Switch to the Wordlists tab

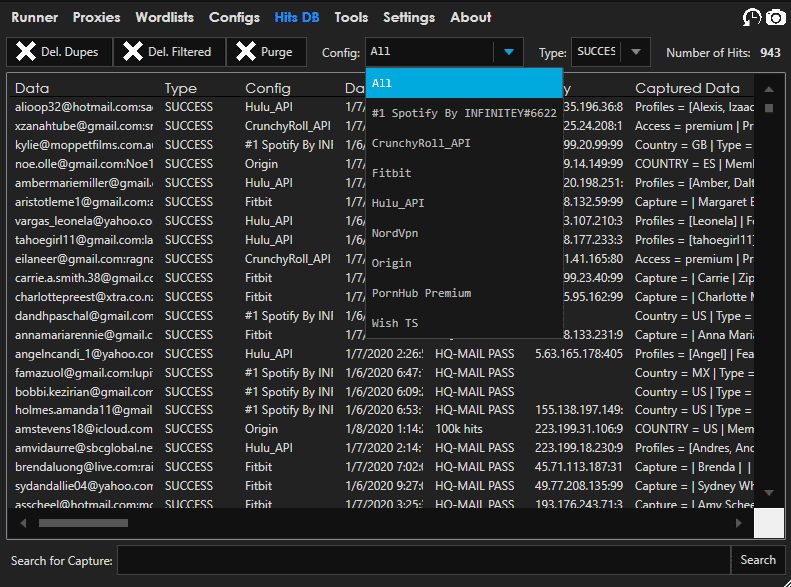[165, 17]
